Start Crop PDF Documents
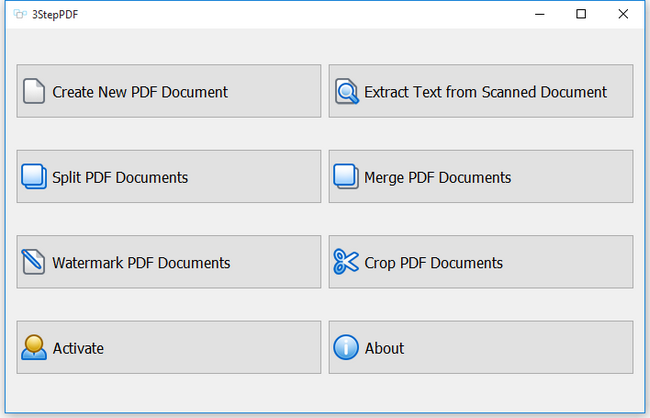Viewport: 650px width, 418px height. pyautogui.click(x=433, y=263)
